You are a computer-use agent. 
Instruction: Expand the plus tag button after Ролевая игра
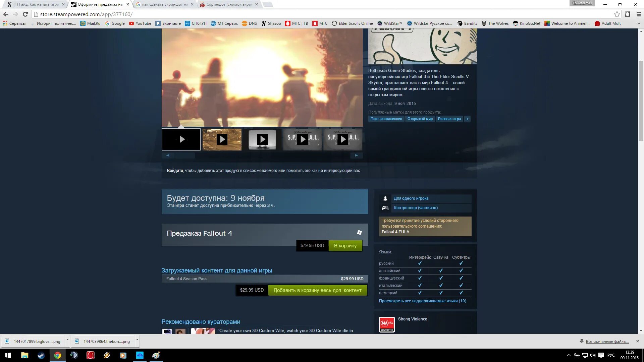(x=467, y=118)
